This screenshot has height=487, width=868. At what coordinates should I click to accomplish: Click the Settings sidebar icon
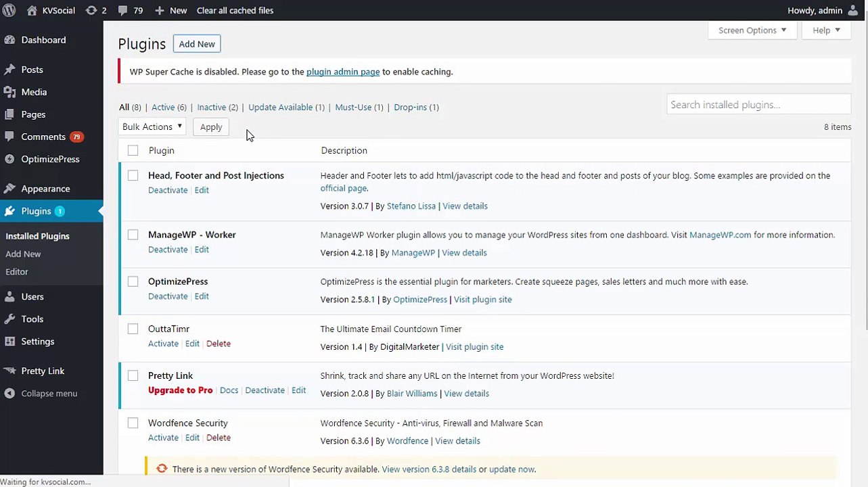coord(9,342)
